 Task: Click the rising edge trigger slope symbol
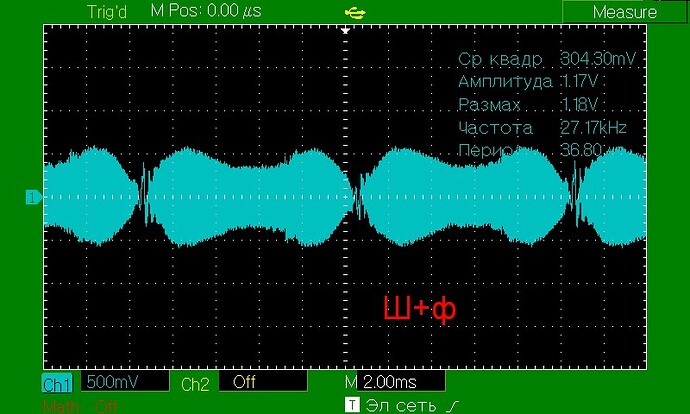tap(453, 405)
